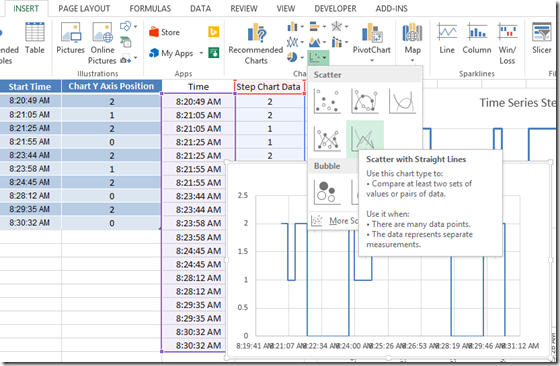Select the 8:30:32 AM Start Time cell
The image size is (560, 366).
tap(30, 223)
